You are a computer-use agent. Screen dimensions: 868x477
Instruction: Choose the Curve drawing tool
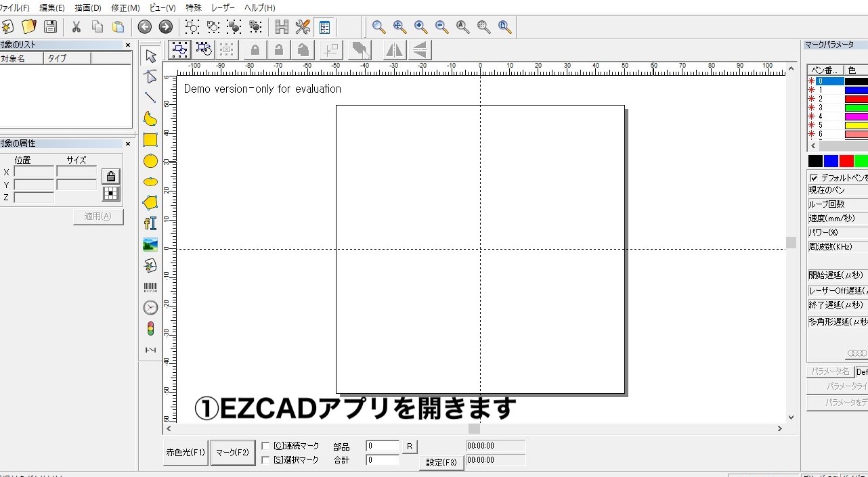(x=150, y=119)
